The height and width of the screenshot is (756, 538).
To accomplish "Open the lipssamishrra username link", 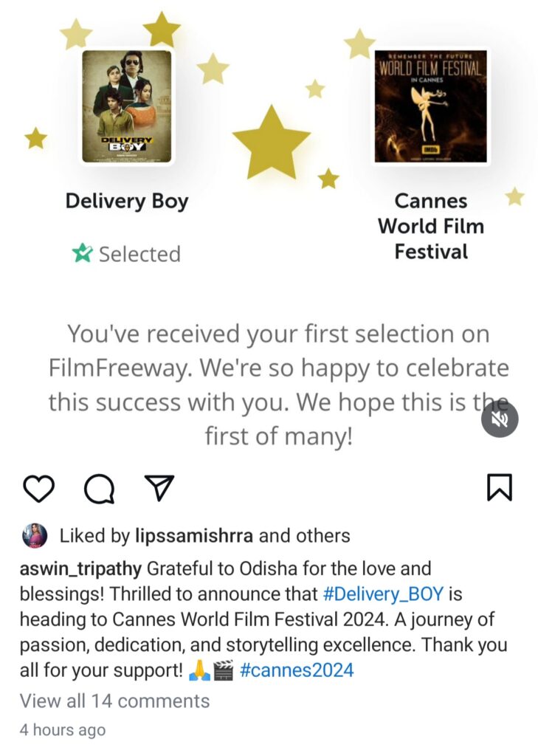I will (x=194, y=536).
